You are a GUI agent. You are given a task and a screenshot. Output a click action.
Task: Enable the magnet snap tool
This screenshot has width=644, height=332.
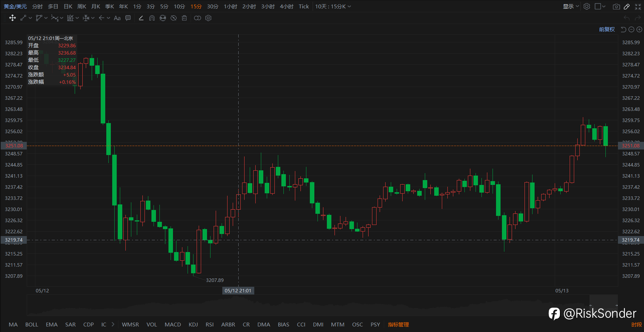(x=152, y=18)
